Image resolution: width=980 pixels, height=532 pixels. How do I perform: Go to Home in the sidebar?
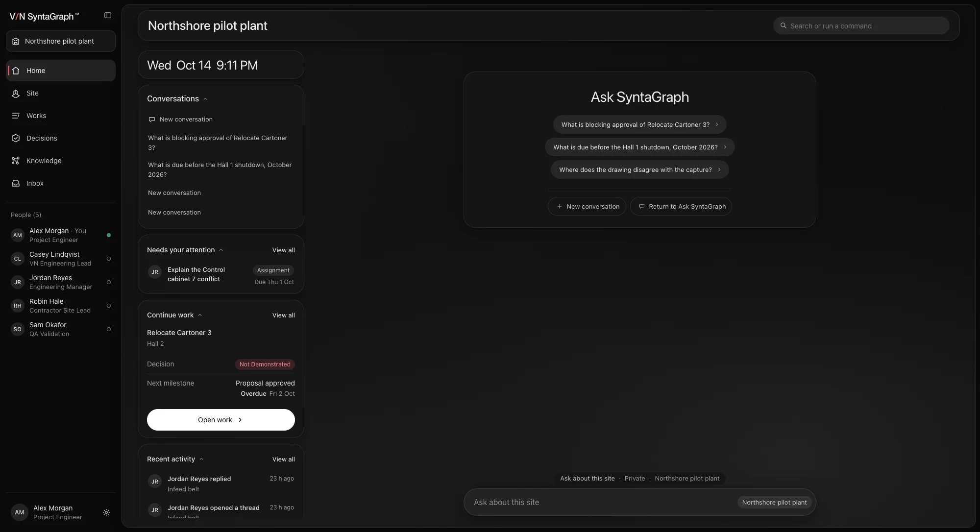click(61, 71)
